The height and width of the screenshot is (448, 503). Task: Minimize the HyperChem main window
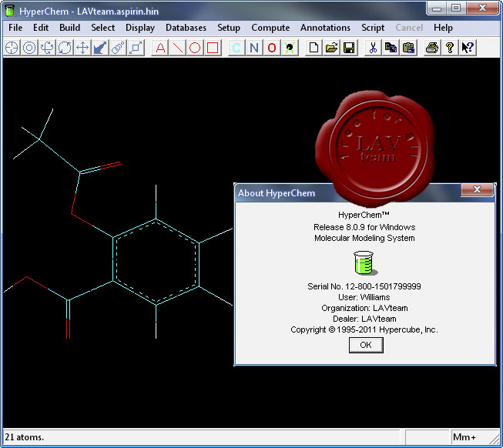click(437, 8)
